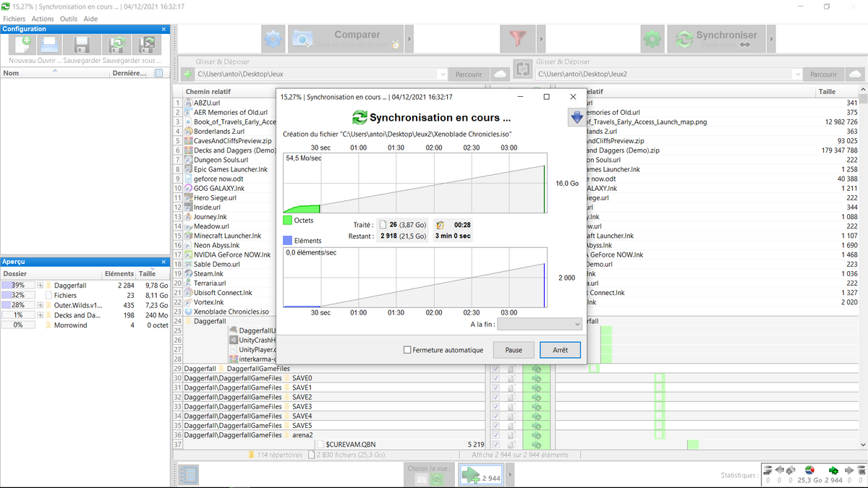Click the Pause button
Image resolution: width=868 pixels, height=488 pixels.
[514, 350]
